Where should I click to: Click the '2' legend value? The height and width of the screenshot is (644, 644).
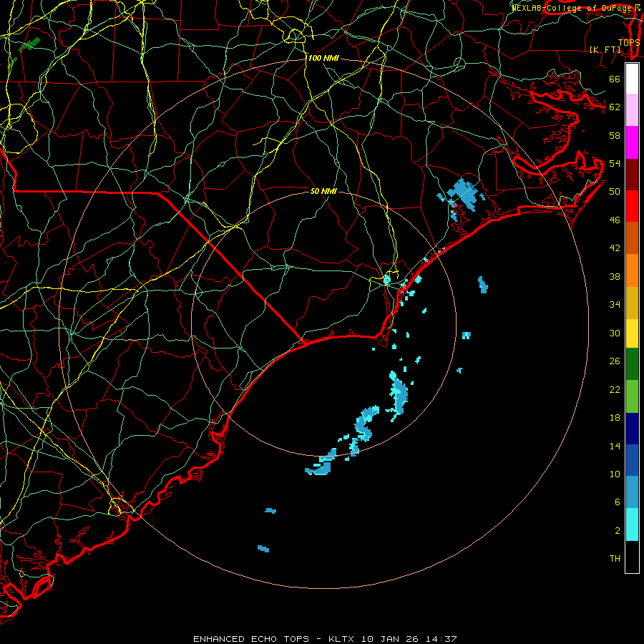[617, 531]
